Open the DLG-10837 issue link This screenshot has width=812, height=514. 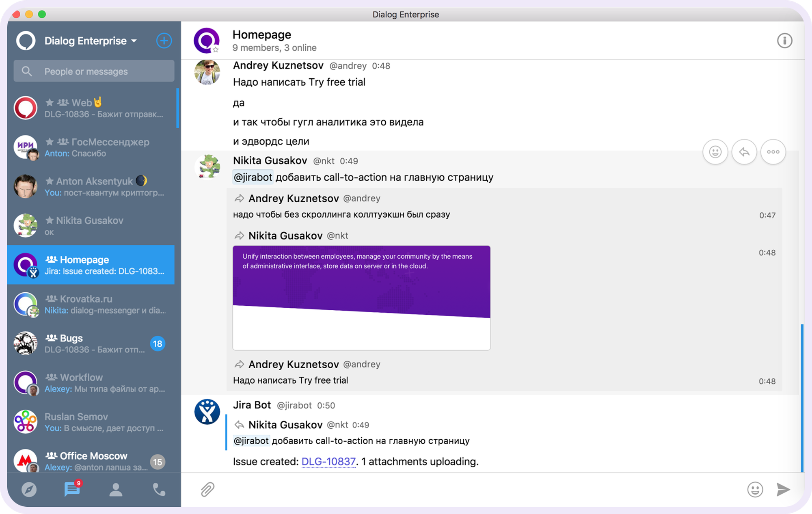pyautogui.click(x=328, y=462)
